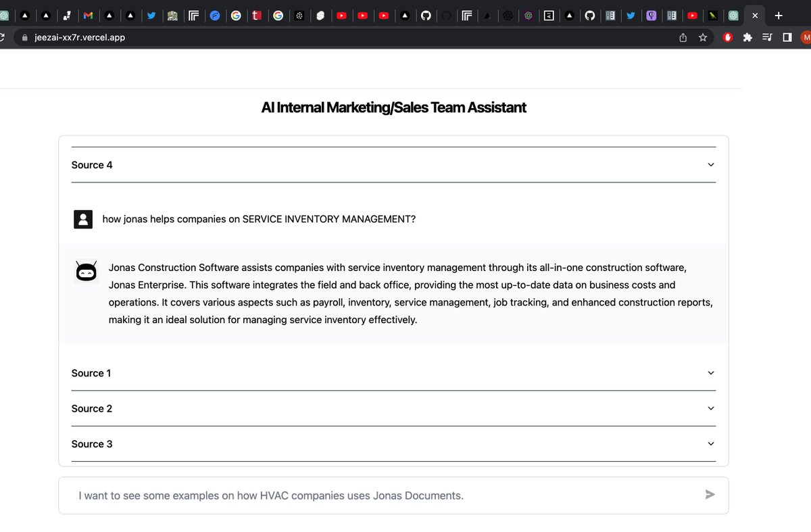Expand the Source 3 section
Image resolution: width=811 pixels, height=532 pixels.
coord(393,443)
